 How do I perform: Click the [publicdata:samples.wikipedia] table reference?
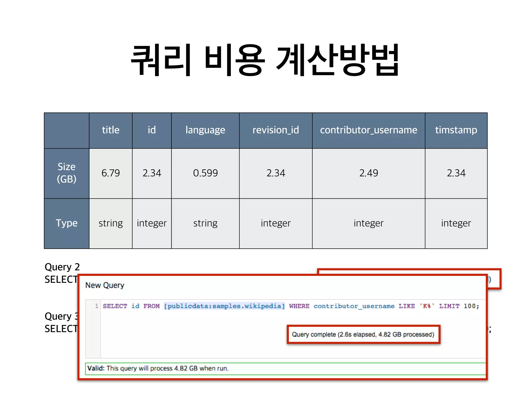tap(224, 306)
